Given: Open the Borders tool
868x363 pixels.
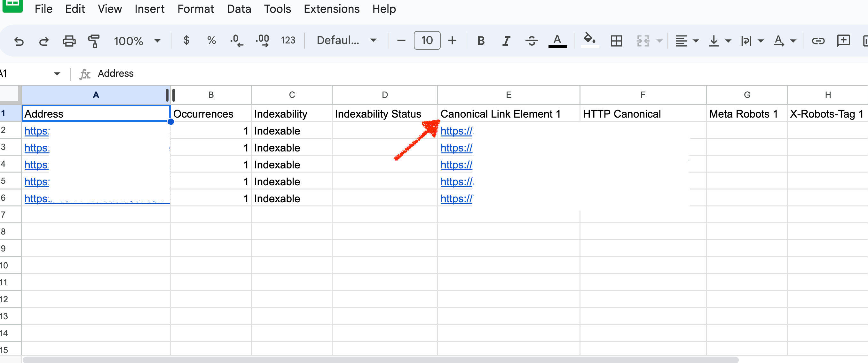Looking at the screenshot, I should pyautogui.click(x=616, y=41).
